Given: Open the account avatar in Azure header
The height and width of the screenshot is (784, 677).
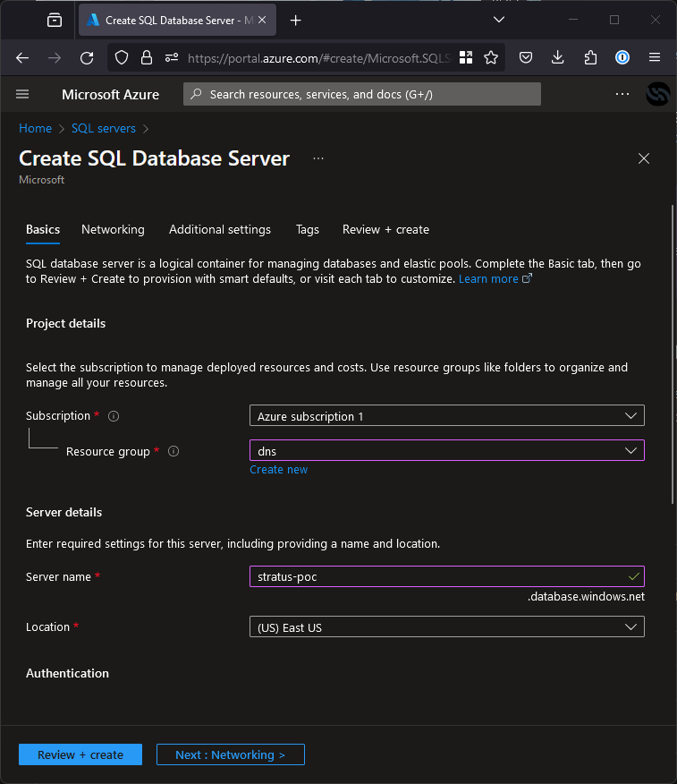Looking at the screenshot, I should tap(657, 94).
